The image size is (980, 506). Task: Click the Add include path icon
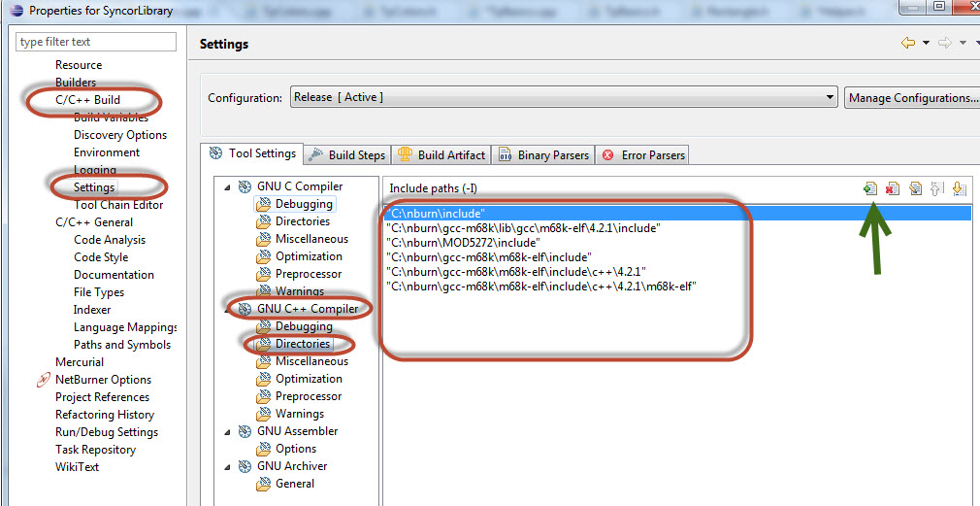(870, 188)
